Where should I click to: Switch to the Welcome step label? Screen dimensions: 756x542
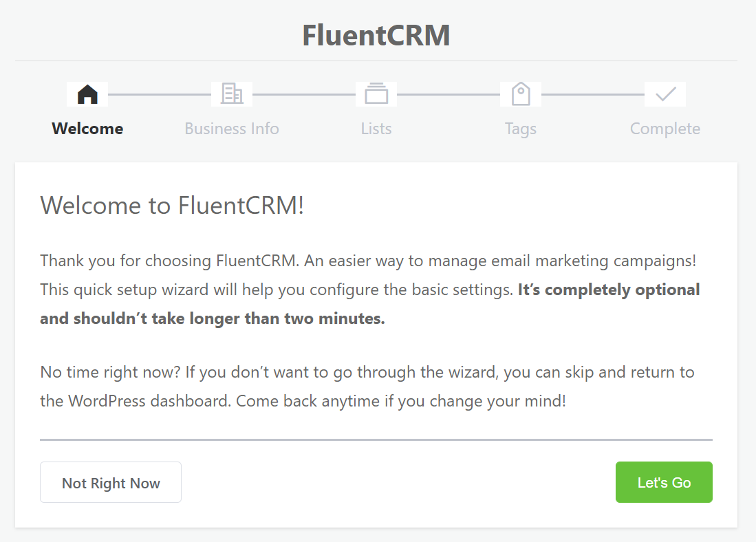(x=87, y=129)
